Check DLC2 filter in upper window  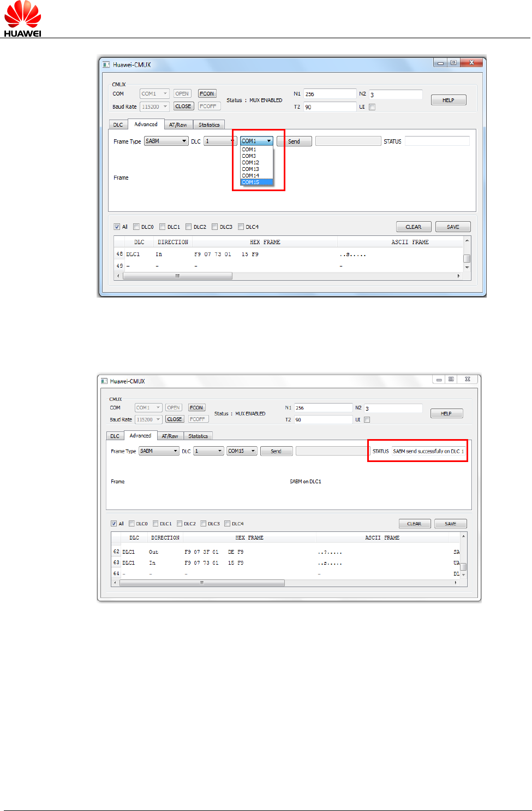189,227
